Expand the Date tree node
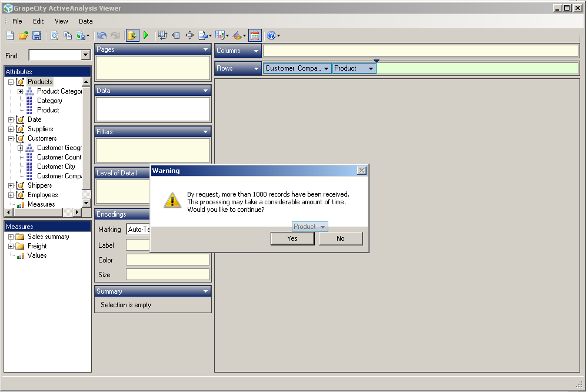Image resolution: width=586 pixels, height=392 pixels. 11,119
